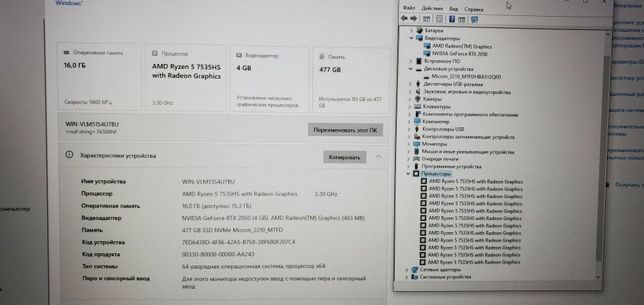
Task: Click the greyed Properties toolbar icon
Action: pyautogui.click(x=439, y=19)
